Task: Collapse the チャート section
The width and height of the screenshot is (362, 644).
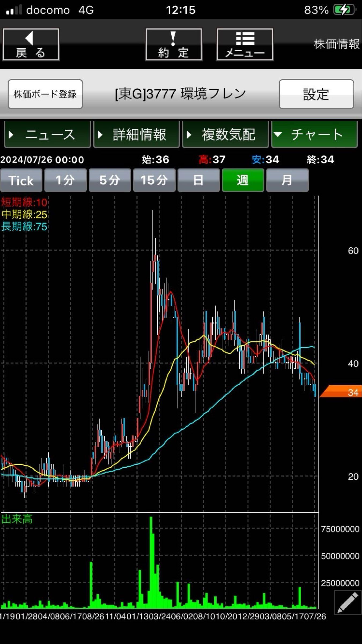Action: 315,134
